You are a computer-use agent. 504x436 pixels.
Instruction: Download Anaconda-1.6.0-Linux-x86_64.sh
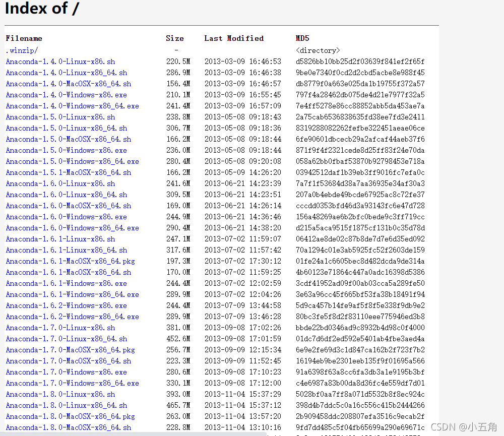click(x=67, y=195)
